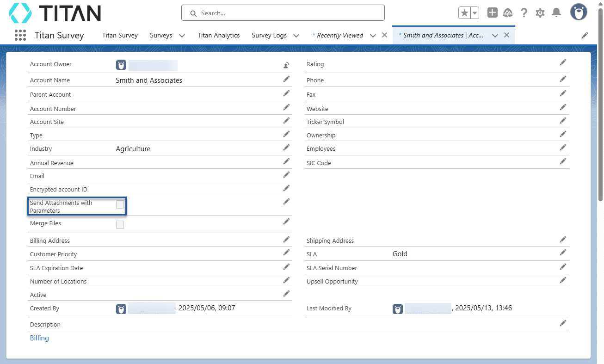Viewport: 604px width, 364px height.
Task: Open the App Launcher grid icon
Action: coord(20,35)
